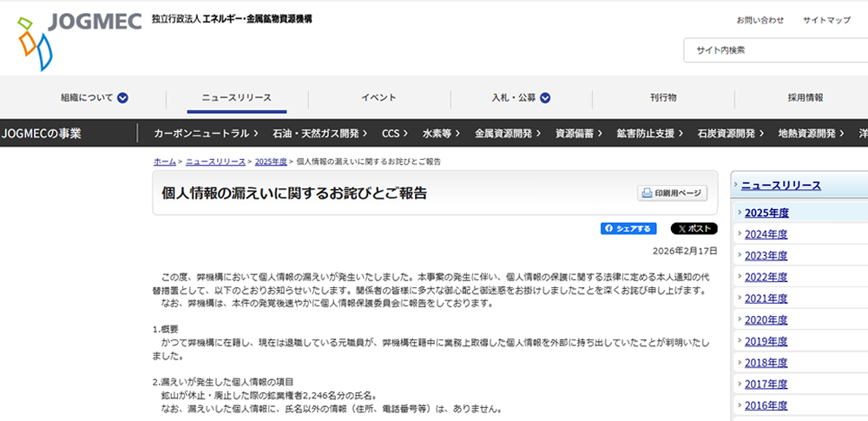Viewport: 868px width, 421px height.
Task: Click the ホーム breadcrumb link
Action: click(x=164, y=161)
